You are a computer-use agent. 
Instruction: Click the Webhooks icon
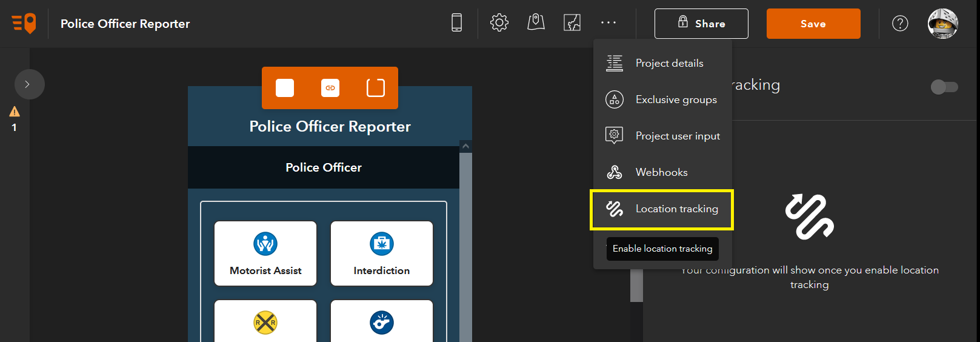point(615,172)
